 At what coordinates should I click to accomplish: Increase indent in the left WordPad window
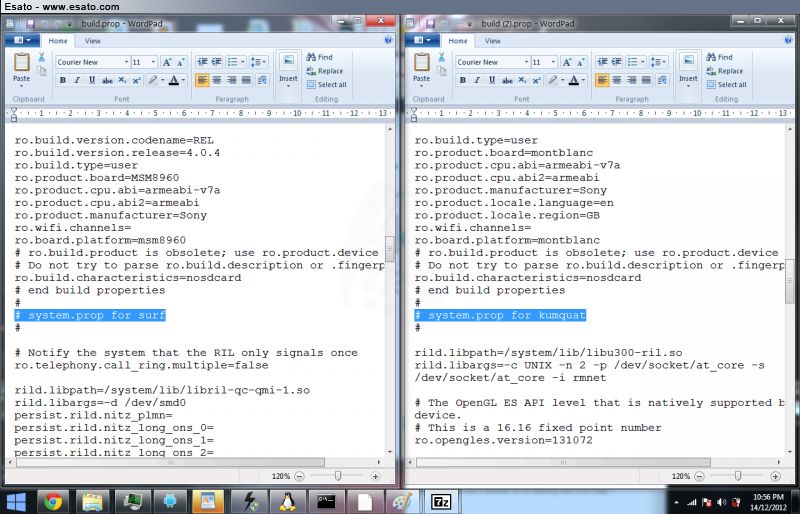(217, 62)
